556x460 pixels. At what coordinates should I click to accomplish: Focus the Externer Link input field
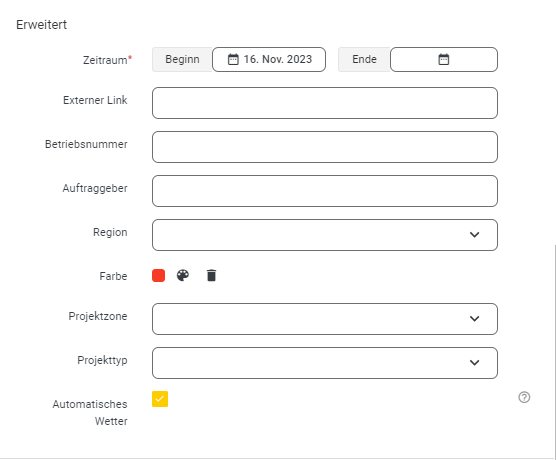pos(325,103)
